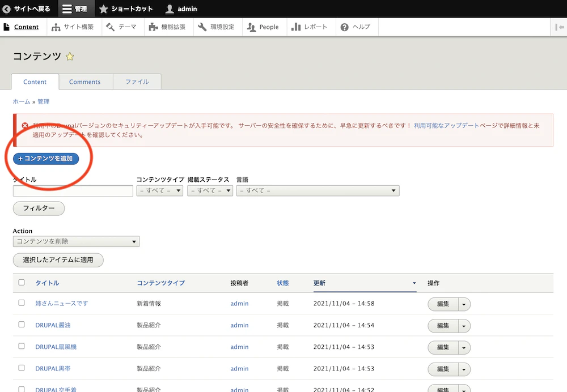Open the コンテンツタイプ filter dropdown
The image size is (567, 392).
pos(159,190)
